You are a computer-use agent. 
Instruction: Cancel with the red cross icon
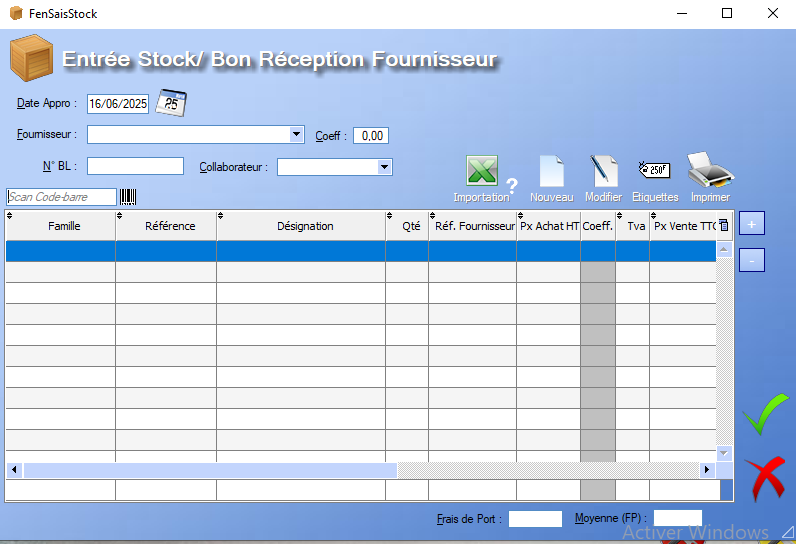coord(766,479)
